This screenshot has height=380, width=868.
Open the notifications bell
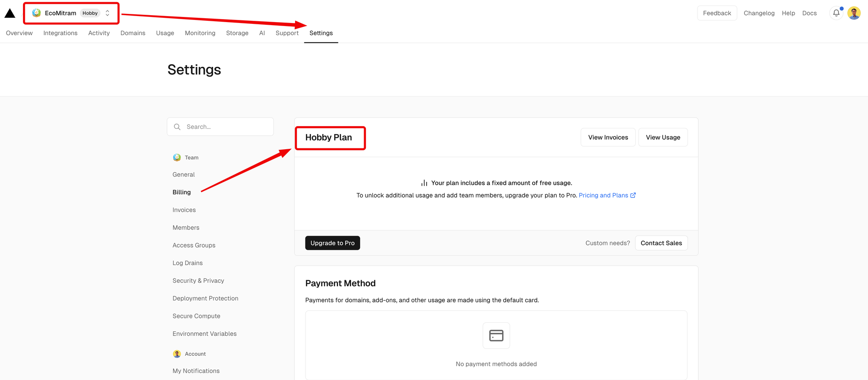click(836, 13)
